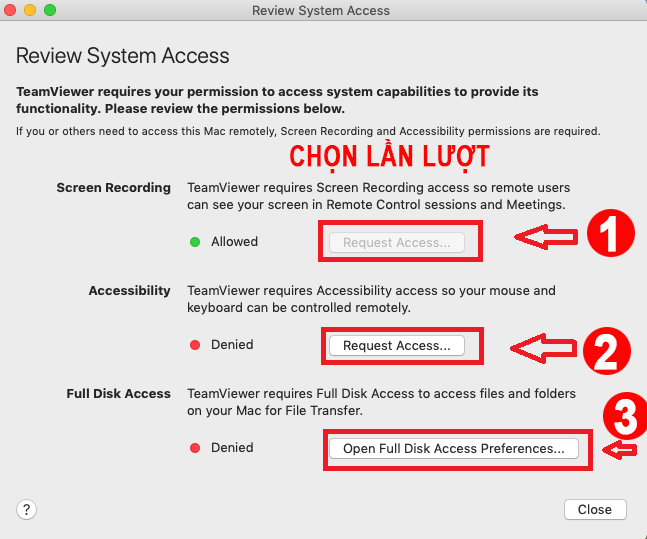
Task: Click the large "Review System Access" heading
Action: 123,56
